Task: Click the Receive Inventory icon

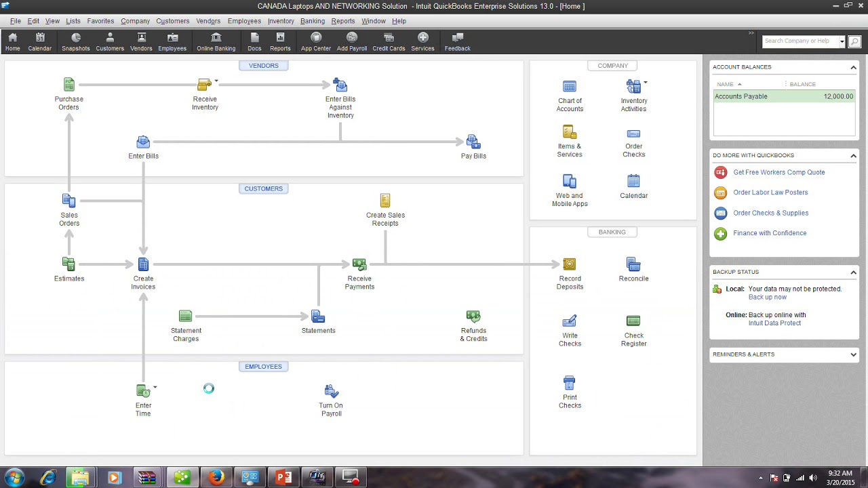Action: coord(204,85)
